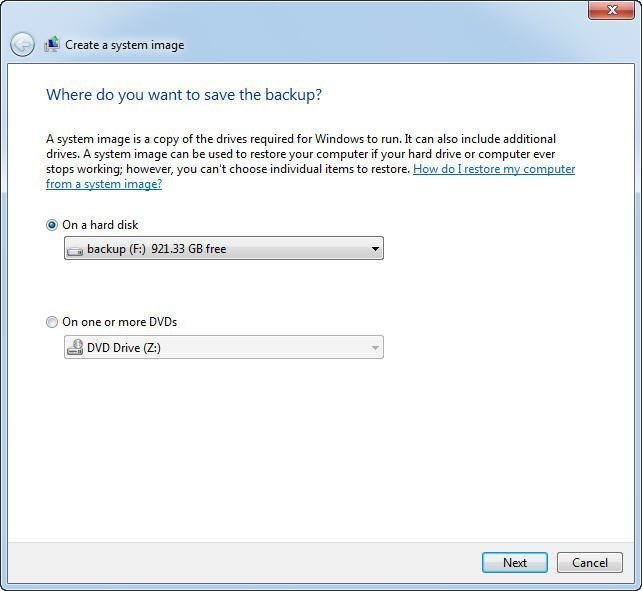Expand the hard disk dropdown arrow
This screenshot has height=591, width=642.
(375, 249)
